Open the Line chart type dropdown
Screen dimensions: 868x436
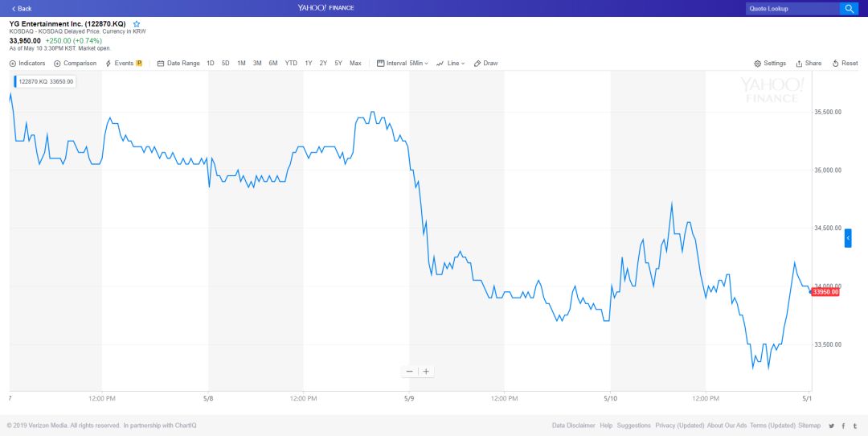451,64
